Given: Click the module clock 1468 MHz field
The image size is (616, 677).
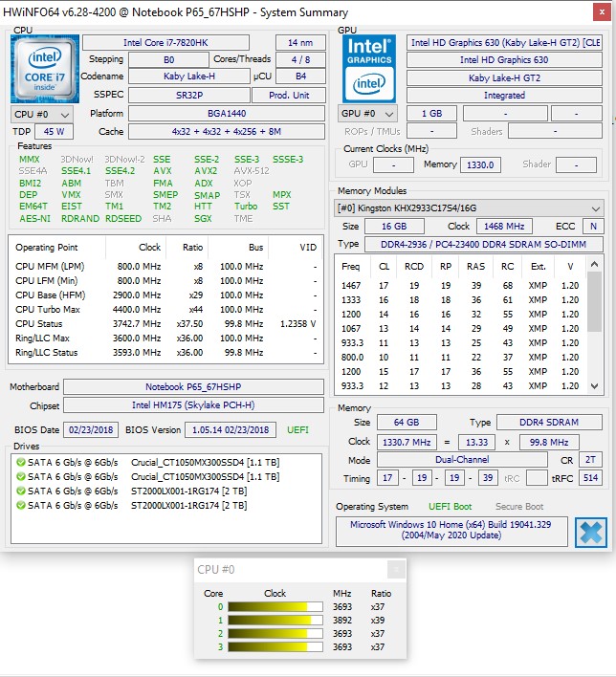Looking at the screenshot, I should point(504,227).
